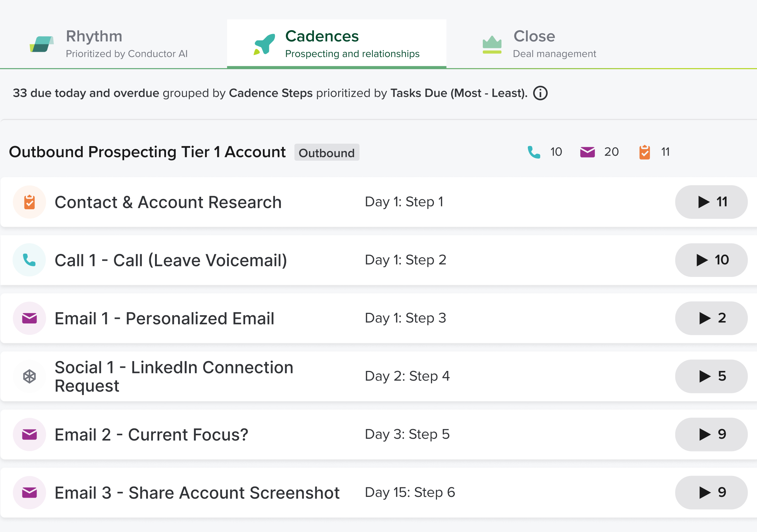
Task: Open Call 1 - Call (Leave Voicemail) step
Action: click(171, 260)
